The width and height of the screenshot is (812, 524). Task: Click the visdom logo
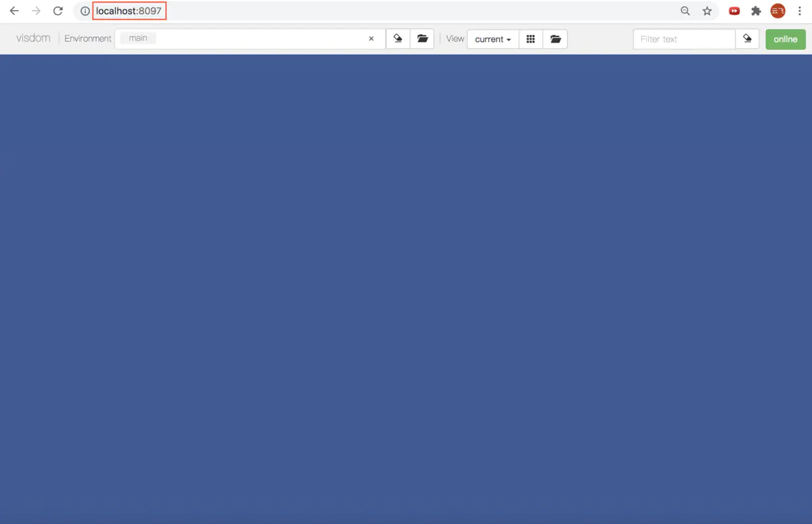[32, 39]
